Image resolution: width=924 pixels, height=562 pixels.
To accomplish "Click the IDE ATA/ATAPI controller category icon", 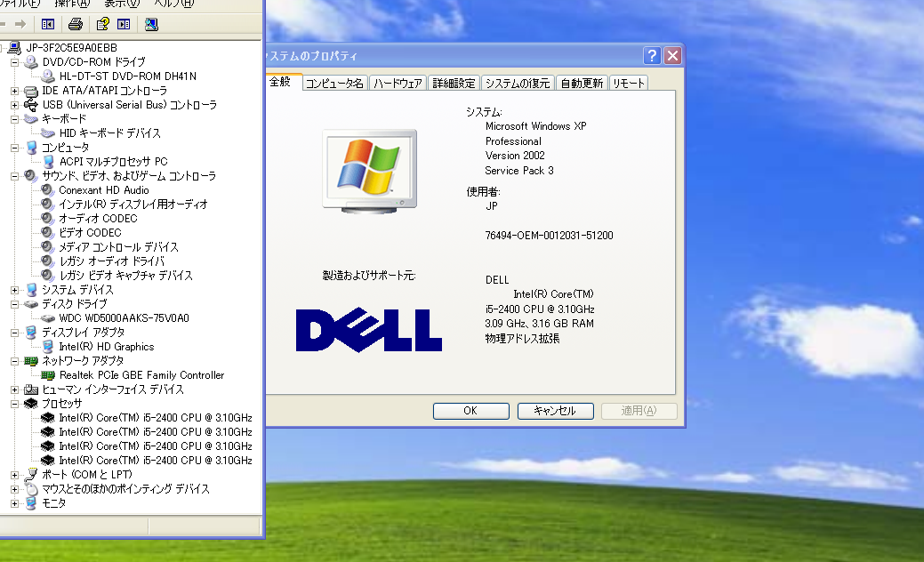I will tap(30, 91).
